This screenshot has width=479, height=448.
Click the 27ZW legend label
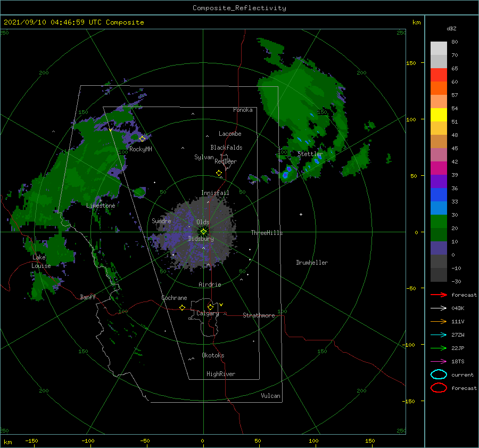click(x=458, y=335)
